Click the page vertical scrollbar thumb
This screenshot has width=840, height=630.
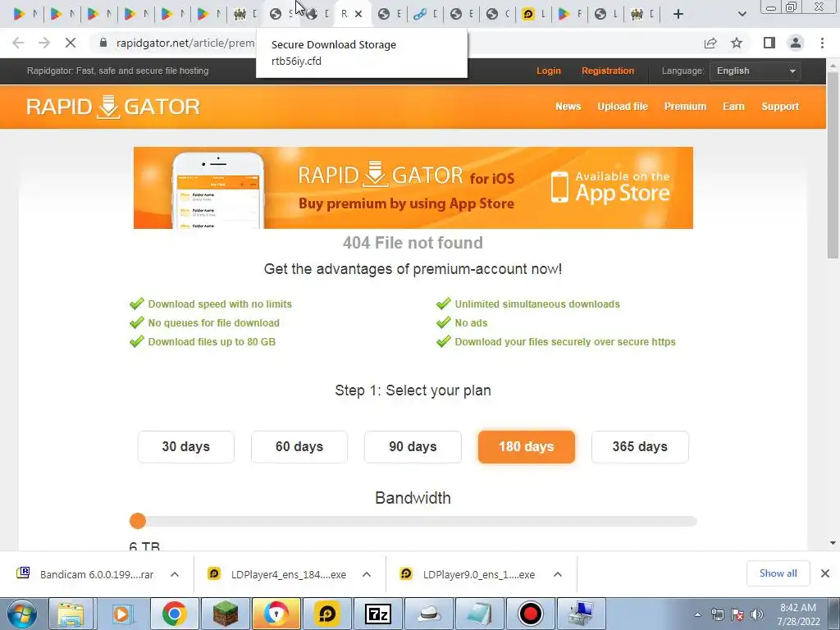833,163
